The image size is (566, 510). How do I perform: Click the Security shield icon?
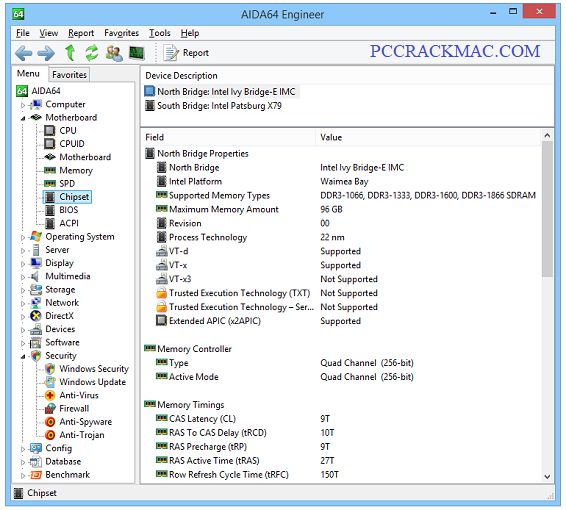(36, 356)
